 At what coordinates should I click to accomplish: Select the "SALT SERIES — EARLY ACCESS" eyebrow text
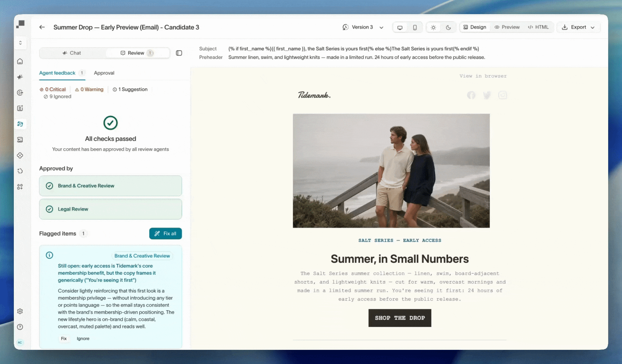click(x=400, y=240)
